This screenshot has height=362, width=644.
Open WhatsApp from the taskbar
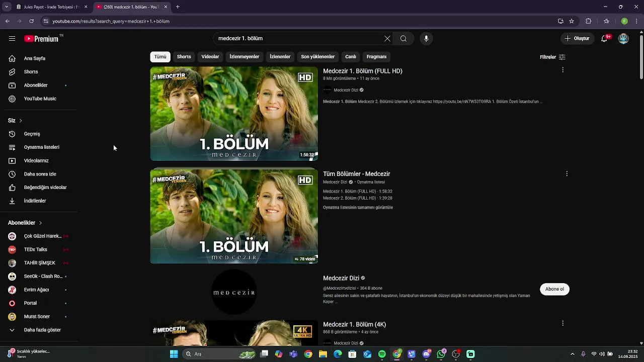pyautogui.click(x=441, y=354)
